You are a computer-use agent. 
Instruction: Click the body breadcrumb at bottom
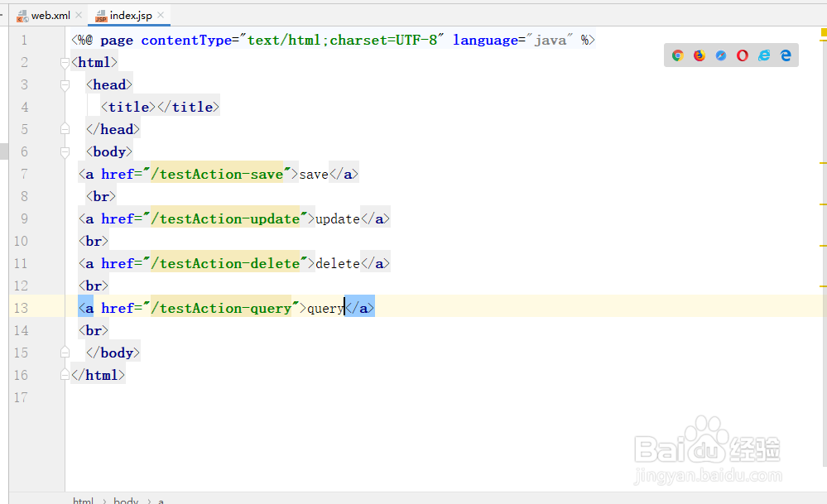click(x=126, y=500)
